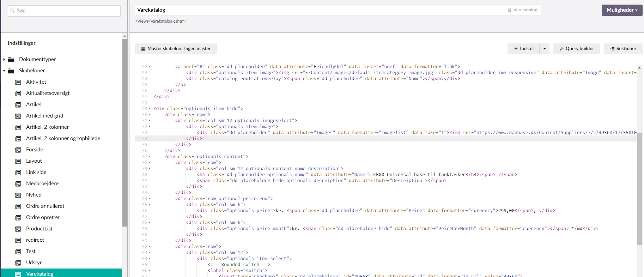Open the Query builder
Screen dimensions: 644x277
[576, 49]
